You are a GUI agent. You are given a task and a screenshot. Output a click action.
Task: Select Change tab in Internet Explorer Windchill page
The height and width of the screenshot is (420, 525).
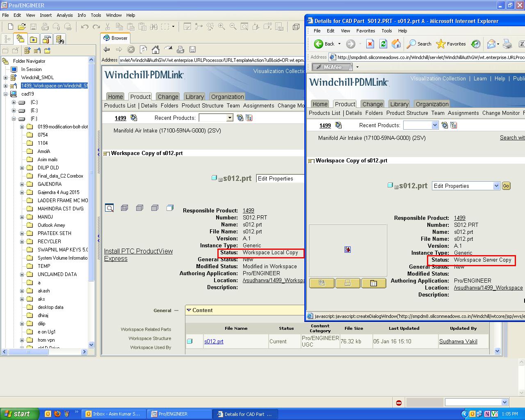(372, 104)
